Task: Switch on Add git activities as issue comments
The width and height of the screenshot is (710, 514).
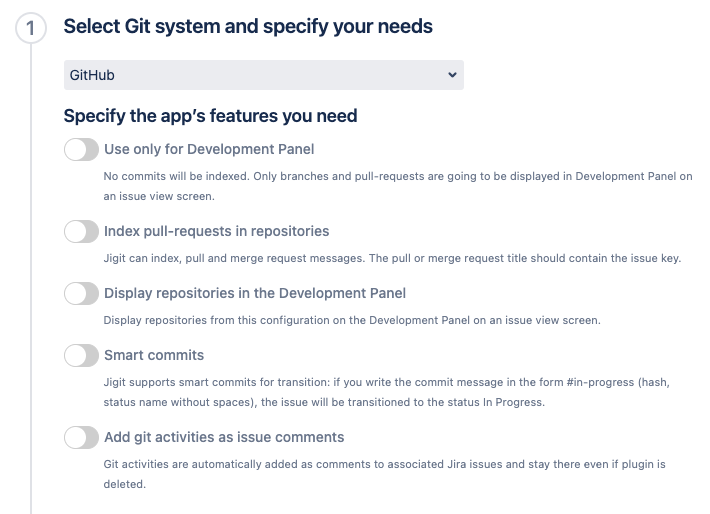Action: (x=81, y=437)
